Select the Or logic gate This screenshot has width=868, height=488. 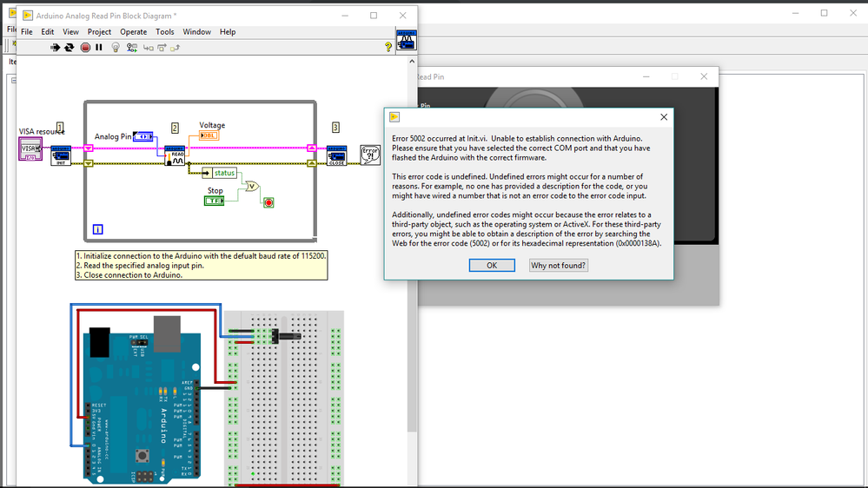point(252,187)
